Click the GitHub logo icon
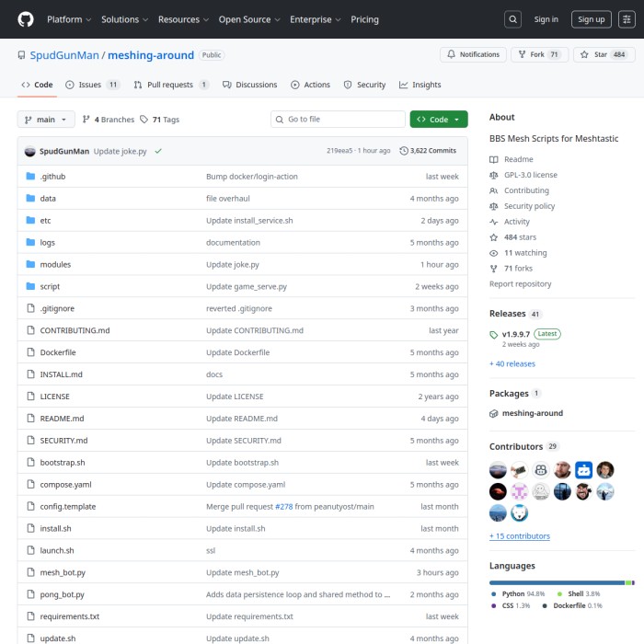 tap(25, 19)
